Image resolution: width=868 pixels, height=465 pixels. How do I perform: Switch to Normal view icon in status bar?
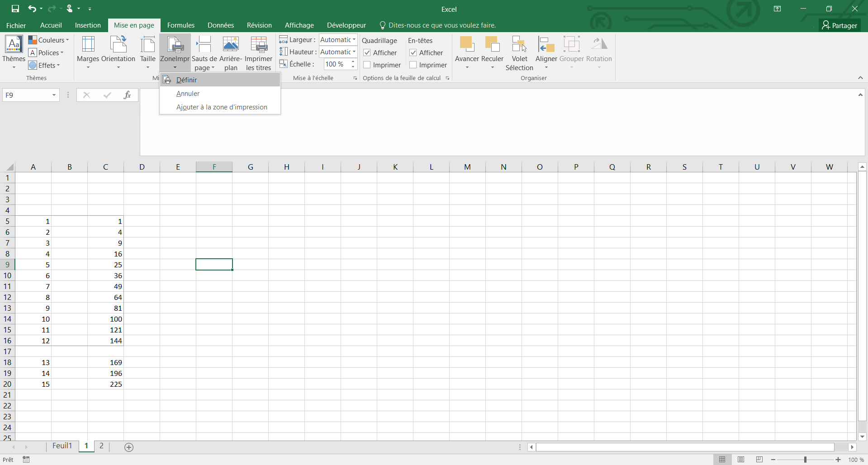click(722, 460)
